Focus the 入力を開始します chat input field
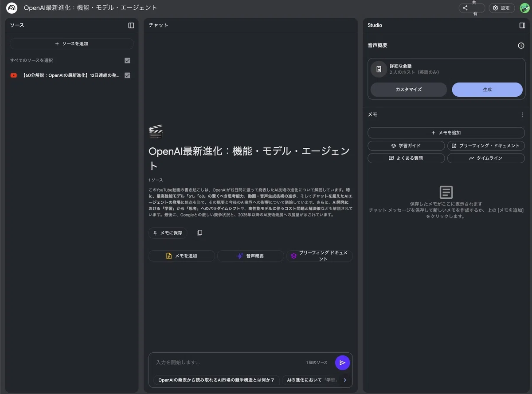 click(x=228, y=362)
